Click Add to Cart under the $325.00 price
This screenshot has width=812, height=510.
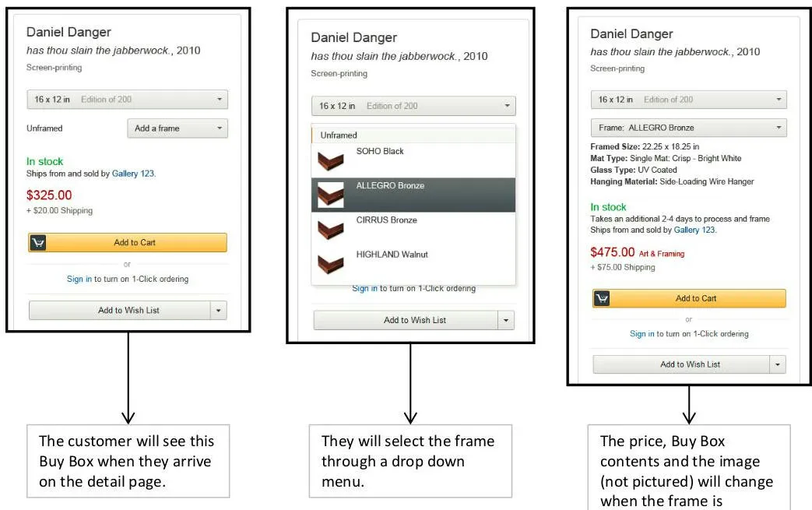tap(135, 243)
